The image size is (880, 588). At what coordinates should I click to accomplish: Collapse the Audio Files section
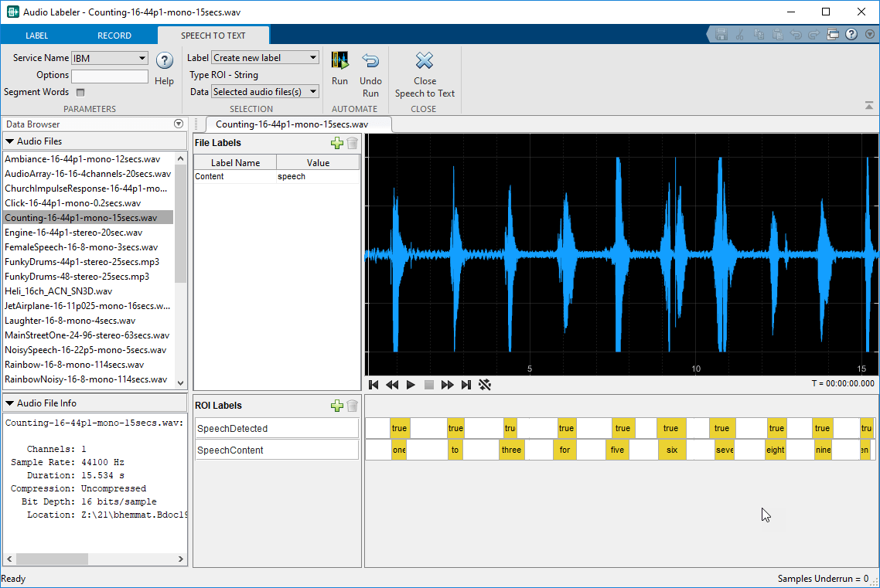[x=9, y=141]
